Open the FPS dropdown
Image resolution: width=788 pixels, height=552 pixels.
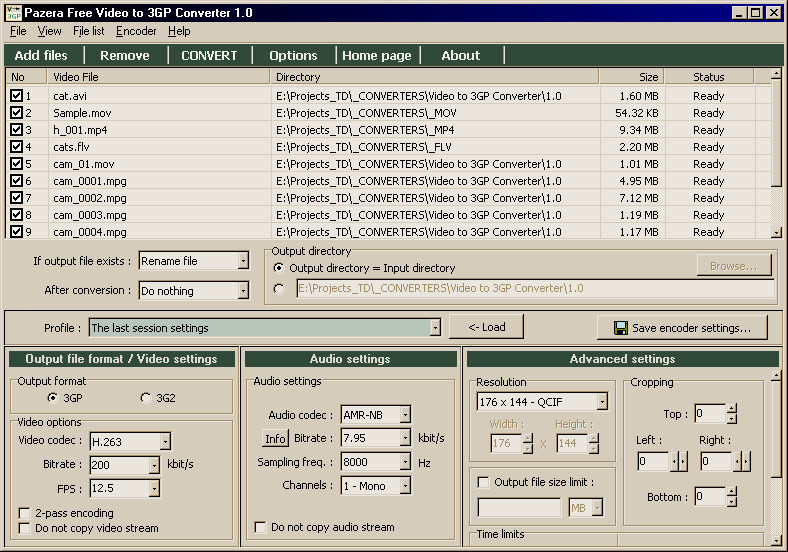154,488
